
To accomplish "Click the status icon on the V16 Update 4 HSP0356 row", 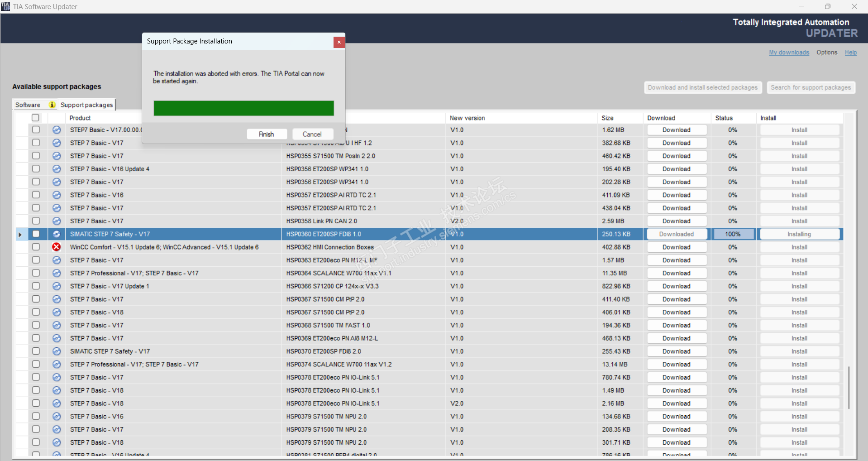I will point(57,169).
